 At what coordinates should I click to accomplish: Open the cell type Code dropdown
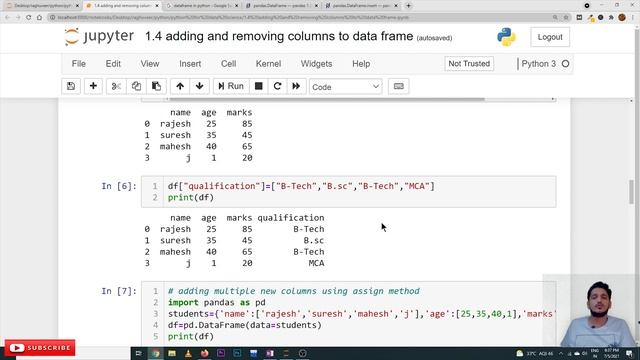pyautogui.click(x=345, y=87)
